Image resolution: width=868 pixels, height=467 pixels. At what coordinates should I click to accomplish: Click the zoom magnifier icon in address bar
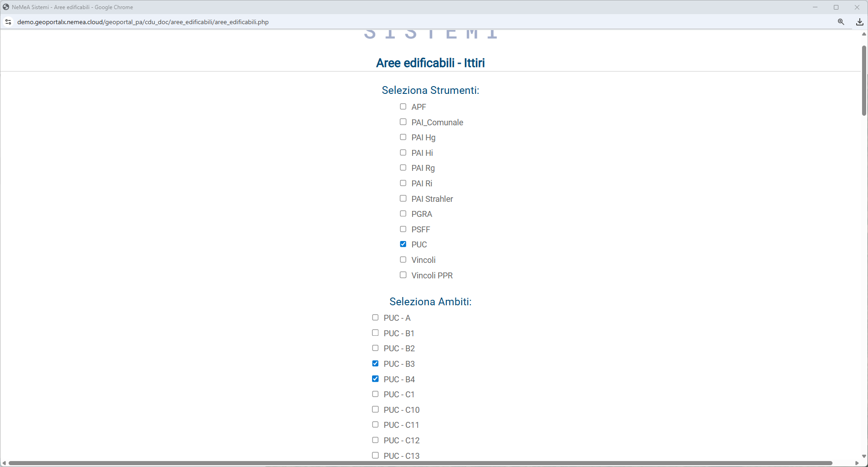click(841, 22)
